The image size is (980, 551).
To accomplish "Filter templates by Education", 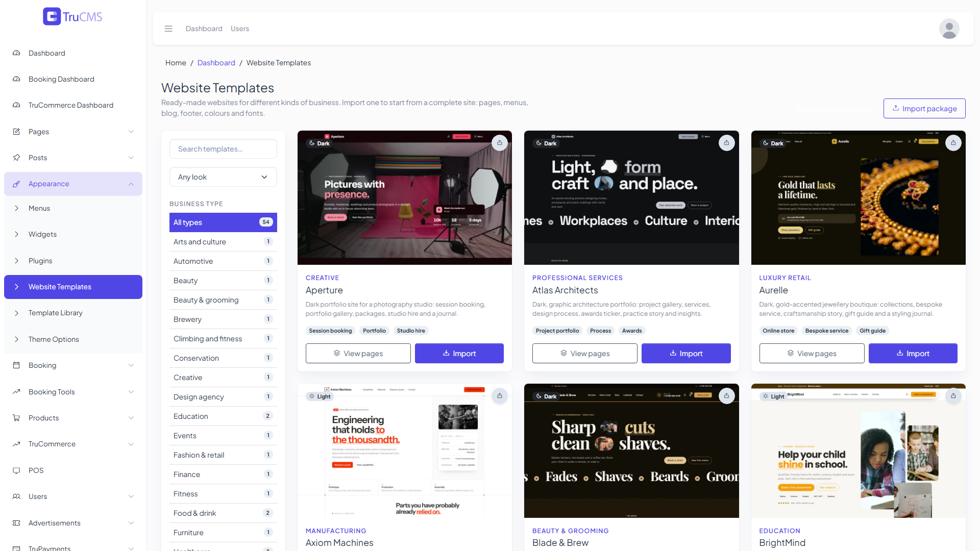I will pos(223,416).
